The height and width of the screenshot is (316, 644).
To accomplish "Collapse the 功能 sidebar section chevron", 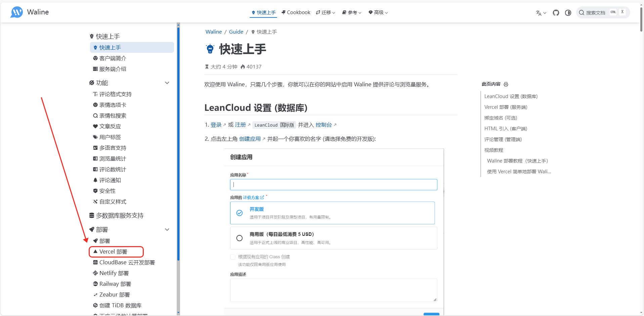I will (x=167, y=83).
